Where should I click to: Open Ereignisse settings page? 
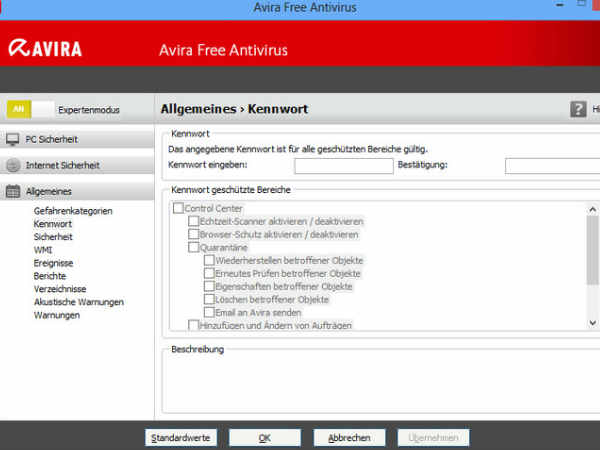(x=53, y=263)
